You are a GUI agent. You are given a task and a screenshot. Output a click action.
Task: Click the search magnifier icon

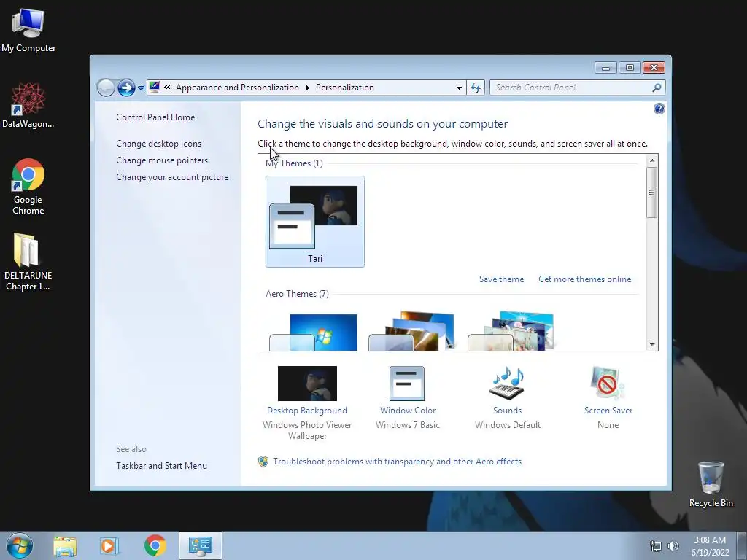(x=657, y=87)
